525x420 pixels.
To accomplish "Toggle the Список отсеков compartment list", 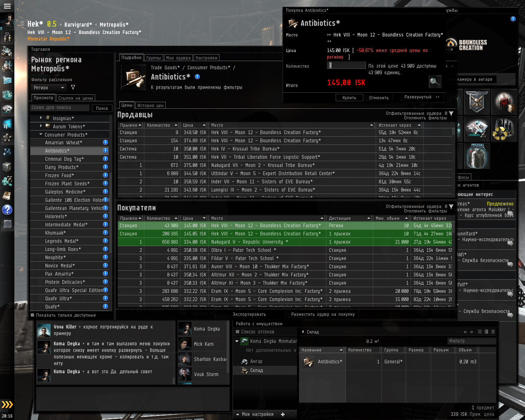I will tap(237, 332).
